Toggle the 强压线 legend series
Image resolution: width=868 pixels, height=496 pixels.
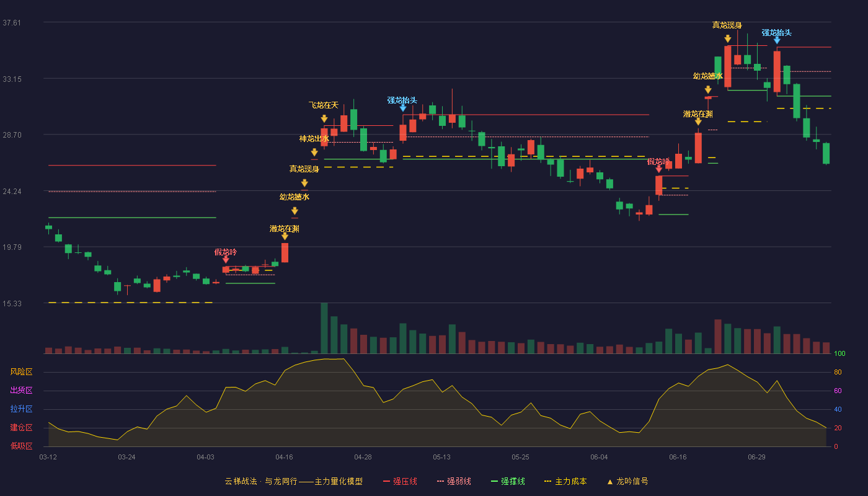tap(400, 481)
